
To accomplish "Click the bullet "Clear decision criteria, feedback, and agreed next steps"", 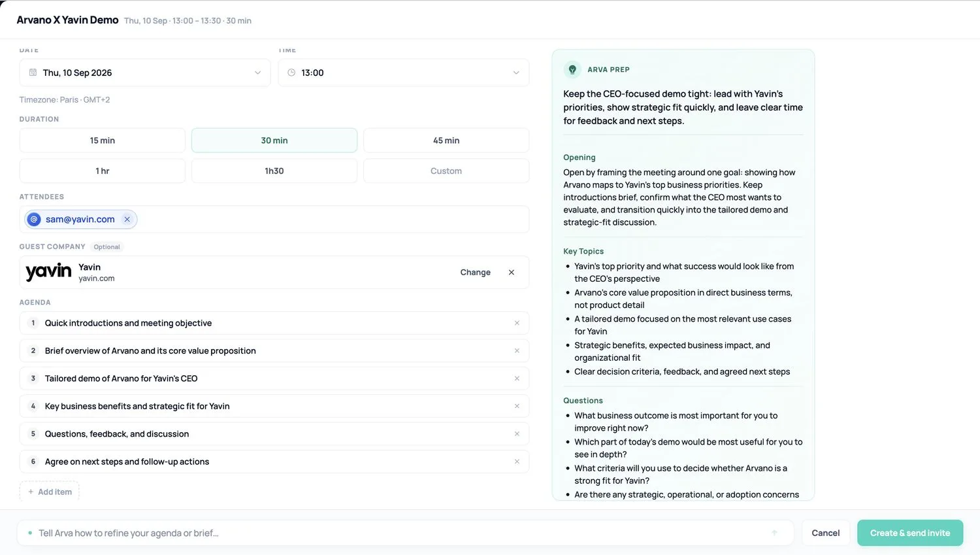I will [x=682, y=371].
